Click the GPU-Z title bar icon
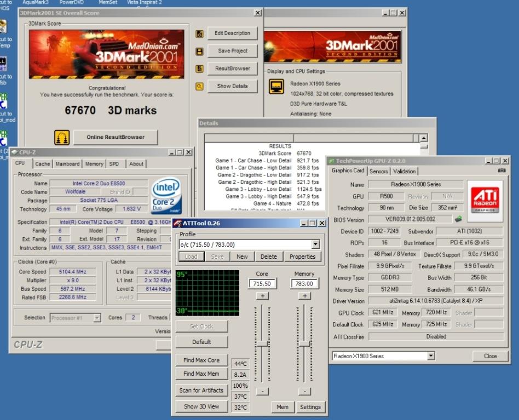This screenshot has width=519, height=420. pyautogui.click(x=332, y=161)
